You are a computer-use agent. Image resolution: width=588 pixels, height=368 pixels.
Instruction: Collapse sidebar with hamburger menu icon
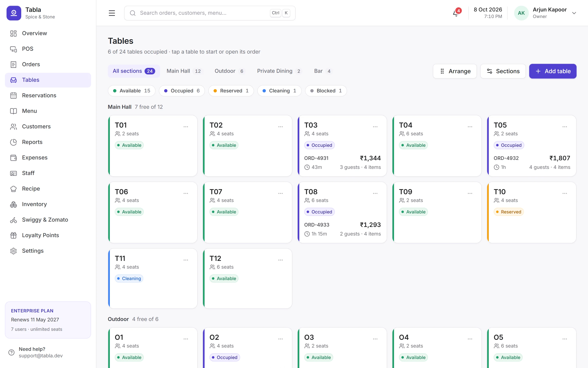(112, 13)
